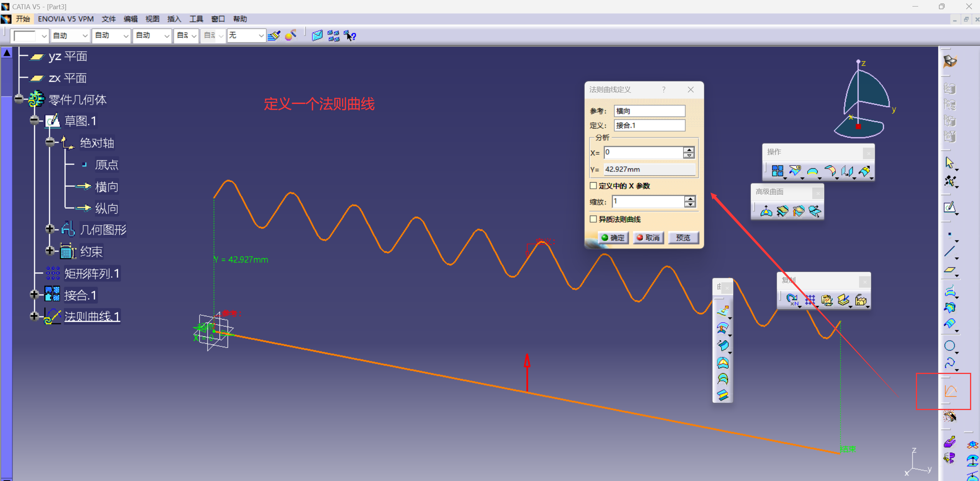Select the sketch tool in right toolbar

tap(949, 208)
